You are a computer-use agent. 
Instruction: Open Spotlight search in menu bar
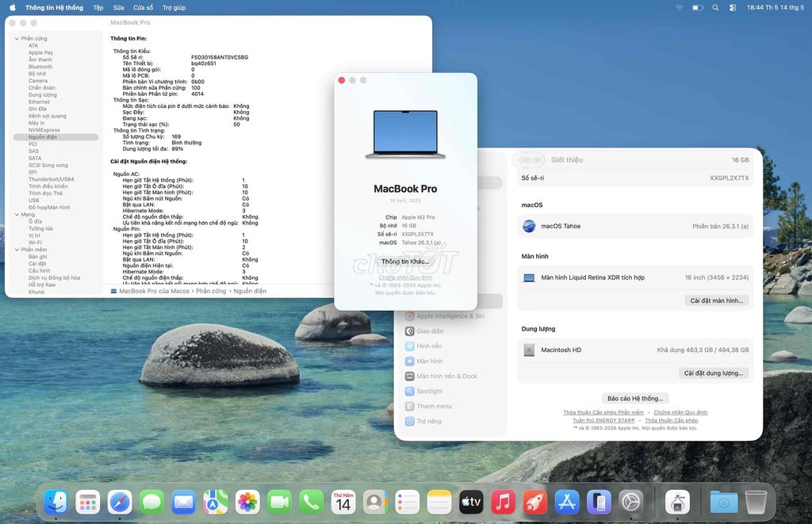[715, 8]
